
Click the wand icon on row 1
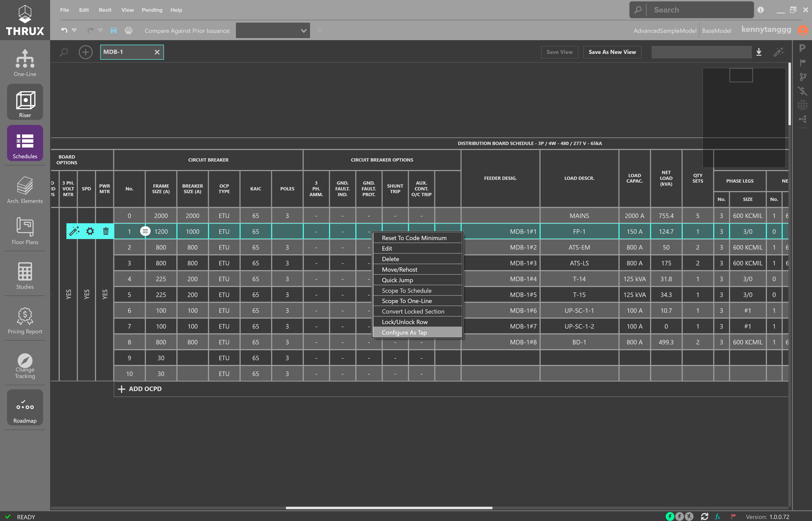point(74,231)
